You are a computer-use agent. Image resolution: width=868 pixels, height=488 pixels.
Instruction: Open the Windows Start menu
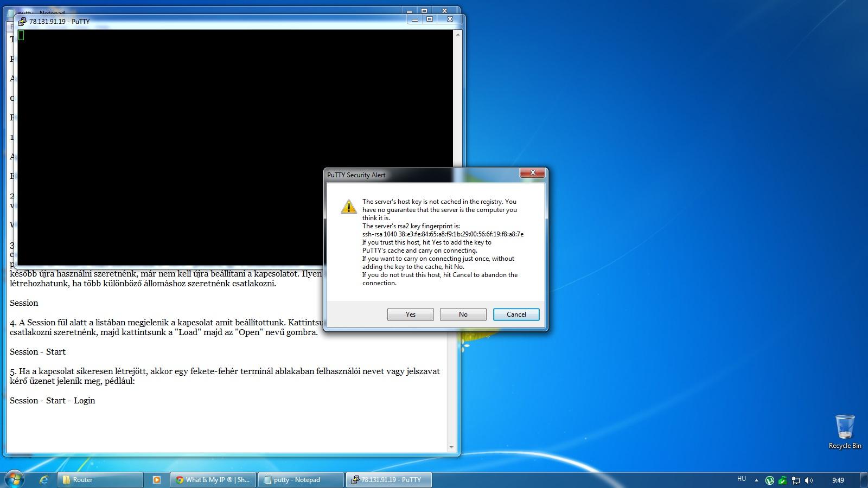tap(15, 480)
